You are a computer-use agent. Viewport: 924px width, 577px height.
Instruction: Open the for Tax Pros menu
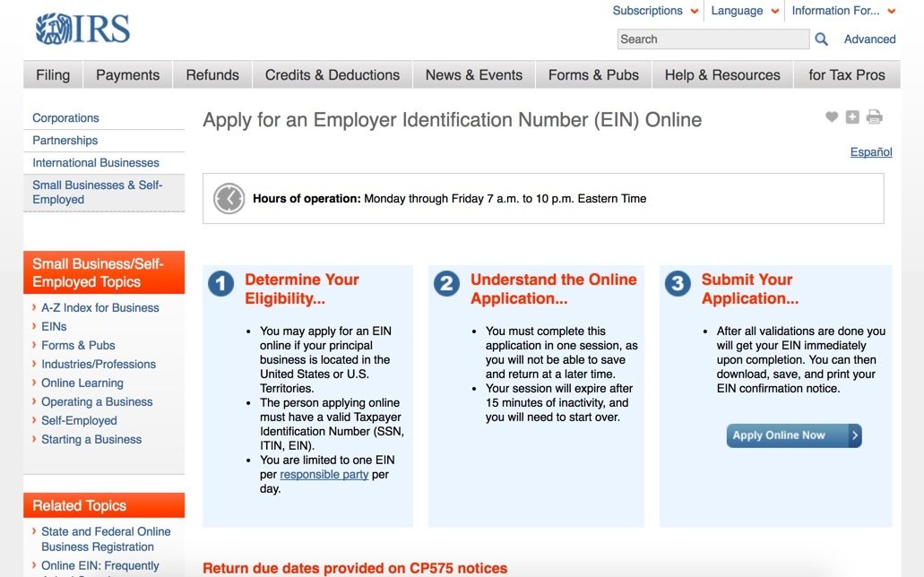847,75
